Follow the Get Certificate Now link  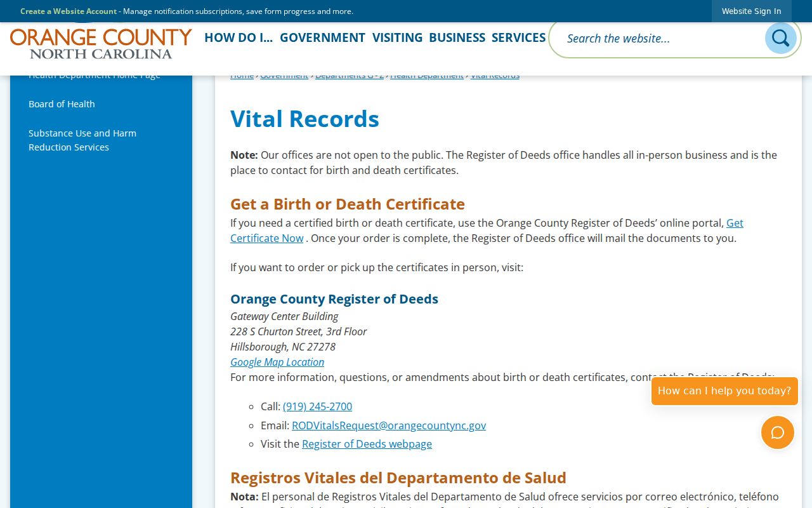[487, 231]
